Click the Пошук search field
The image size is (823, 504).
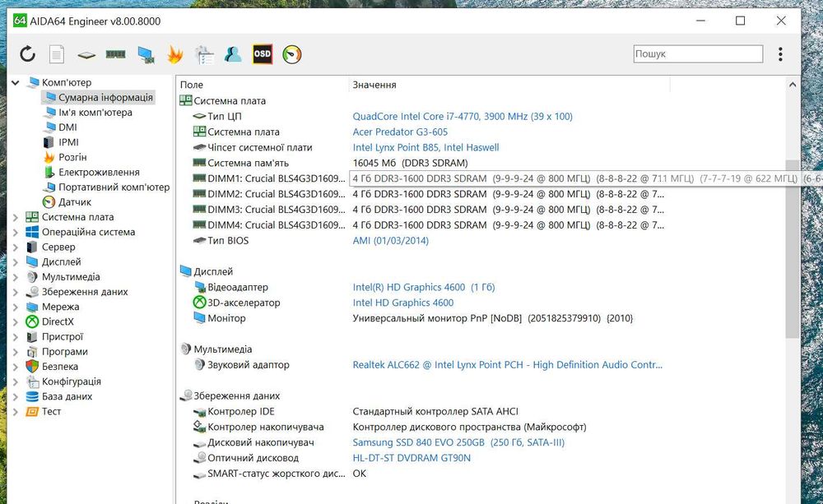(698, 54)
